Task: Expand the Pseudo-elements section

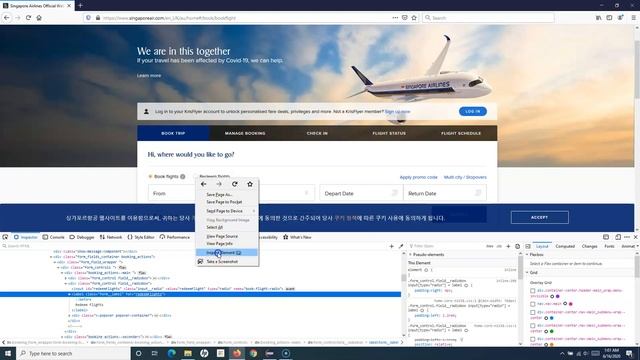Action: pos(411,255)
